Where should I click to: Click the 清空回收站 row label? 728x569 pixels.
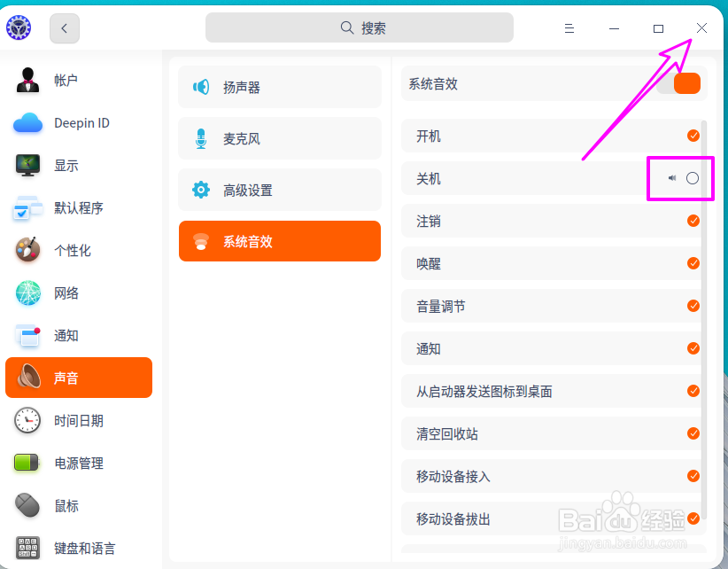tap(447, 433)
